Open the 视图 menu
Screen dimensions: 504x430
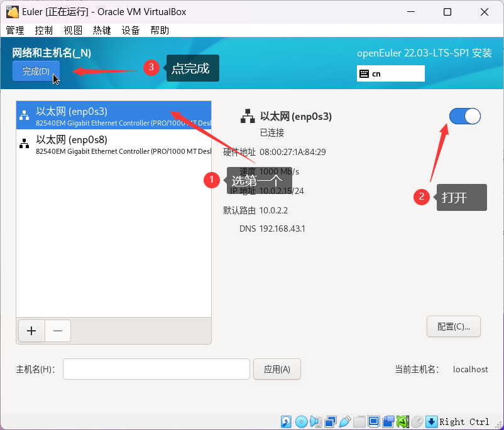click(x=73, y=31)
